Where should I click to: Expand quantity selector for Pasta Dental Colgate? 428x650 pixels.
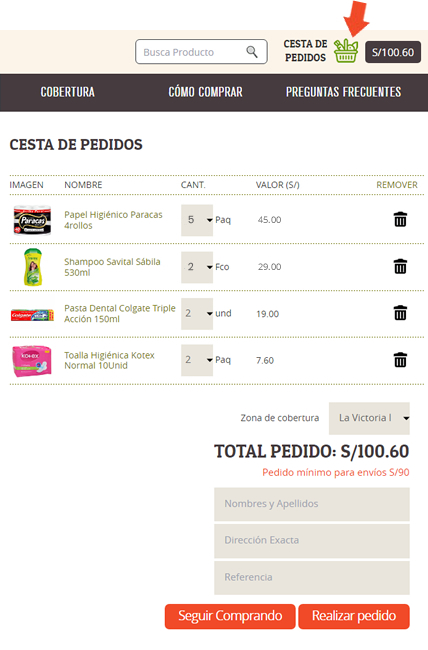[x=197, y=313]
